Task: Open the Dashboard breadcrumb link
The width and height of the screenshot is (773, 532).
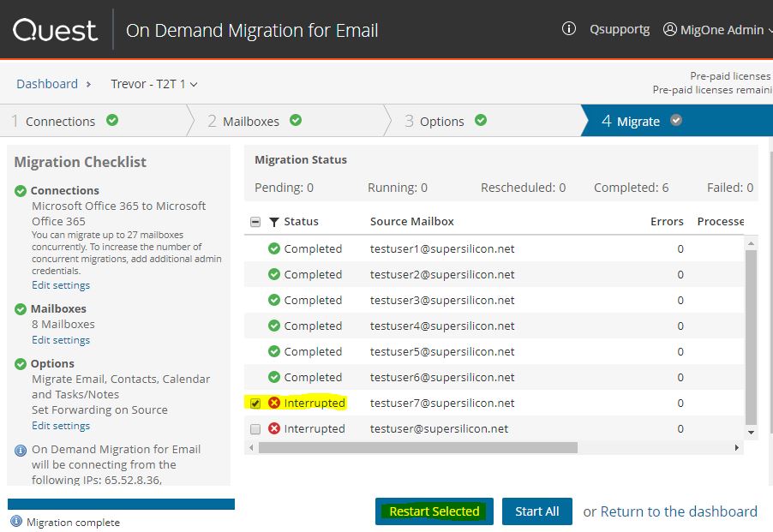Action: click(47, 84)
